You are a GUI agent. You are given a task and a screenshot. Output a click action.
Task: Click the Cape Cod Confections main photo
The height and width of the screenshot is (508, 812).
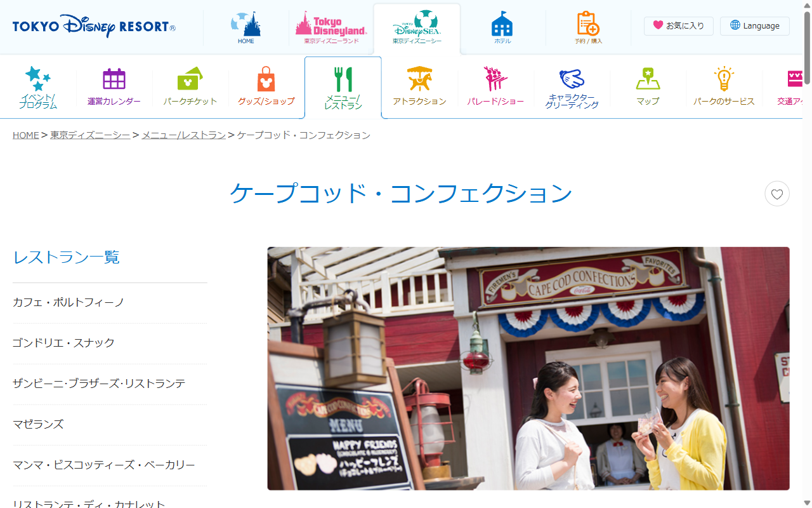pyautogui.click(x=528, y=368)
